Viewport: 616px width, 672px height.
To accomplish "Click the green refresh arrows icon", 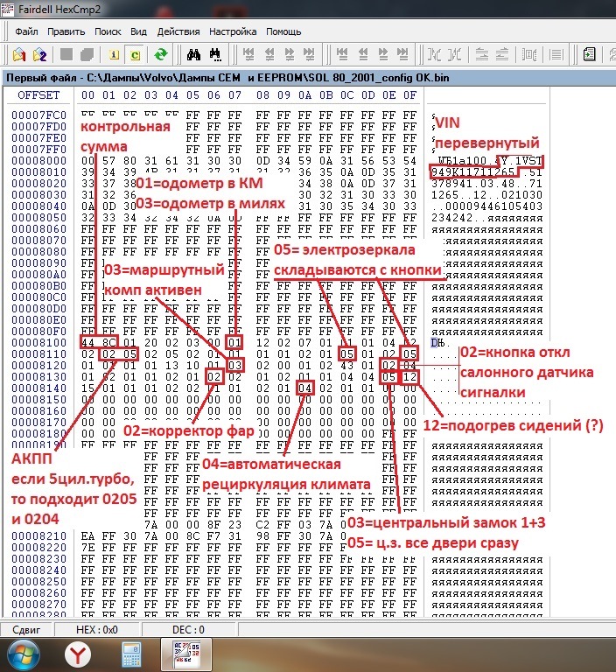I will click(x=161, y=55).
